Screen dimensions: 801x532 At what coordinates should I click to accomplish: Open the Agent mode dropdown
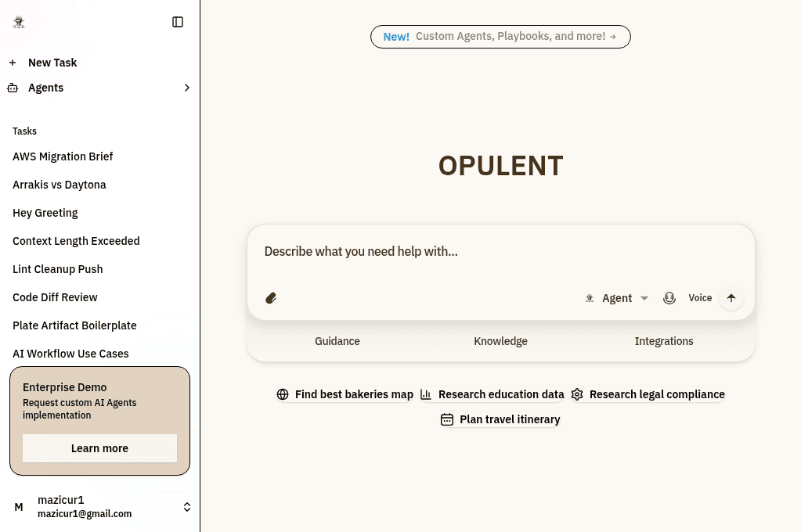tap(618, 298)
